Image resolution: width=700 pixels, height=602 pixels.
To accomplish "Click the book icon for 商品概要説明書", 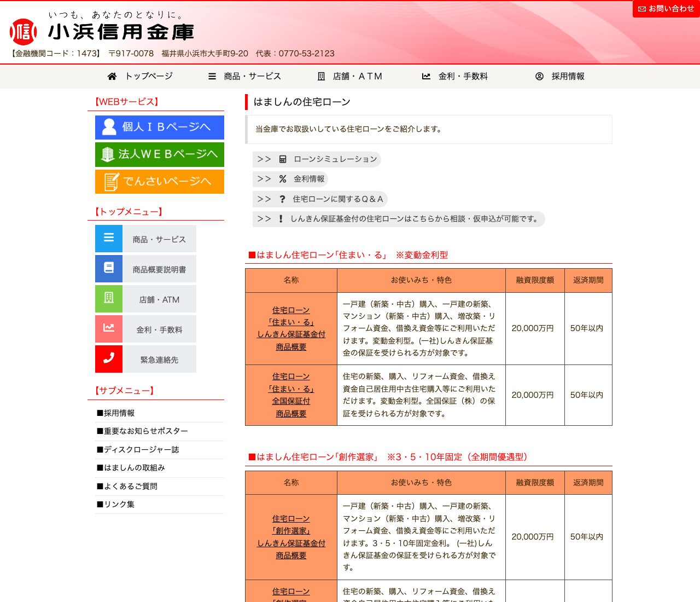I will (109, 268).
